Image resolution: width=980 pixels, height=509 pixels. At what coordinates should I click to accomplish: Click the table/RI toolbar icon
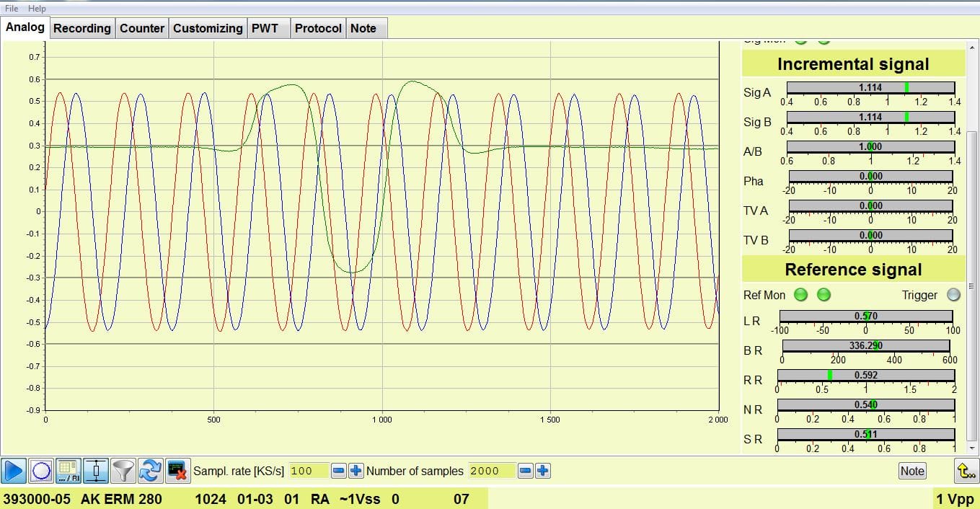[69, 471]
